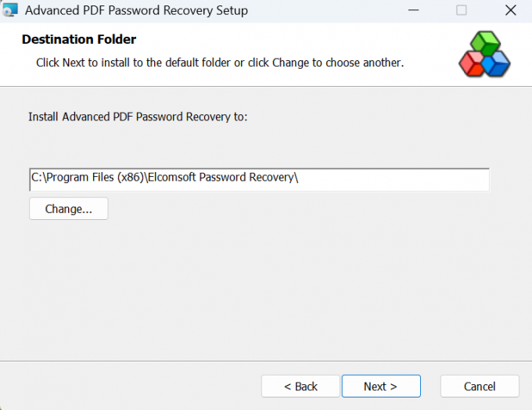Focus the destination folder path field
This screenshot has height=410, width=532.
[x=260, y=179]
